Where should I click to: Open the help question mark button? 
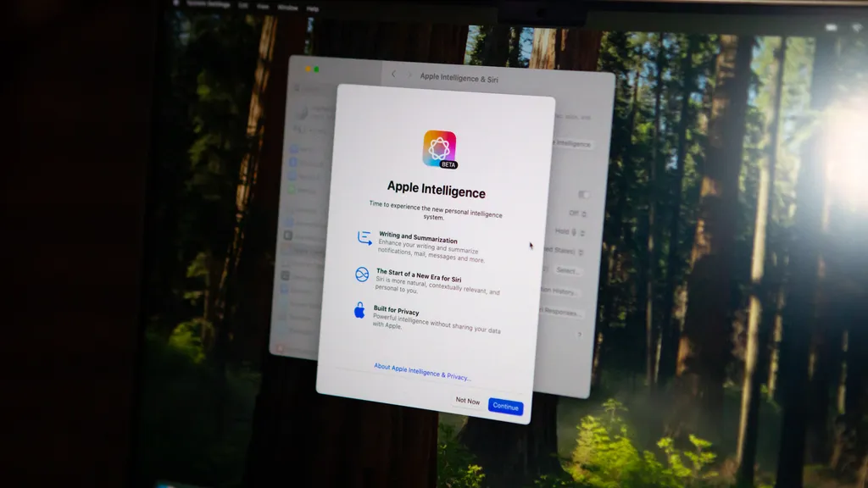(580, 335)
